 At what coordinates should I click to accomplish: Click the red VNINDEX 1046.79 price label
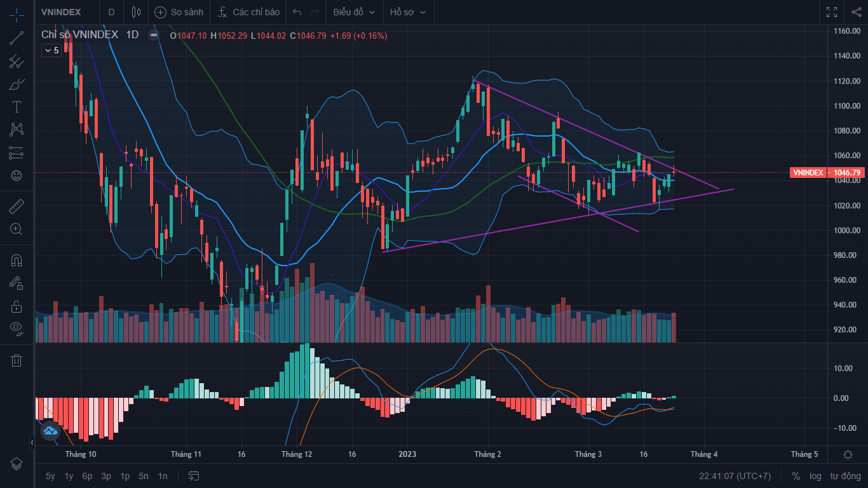(827, 172)
